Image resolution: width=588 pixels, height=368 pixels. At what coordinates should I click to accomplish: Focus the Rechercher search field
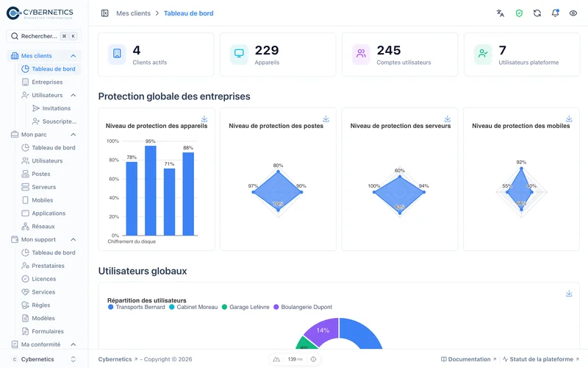44,36
